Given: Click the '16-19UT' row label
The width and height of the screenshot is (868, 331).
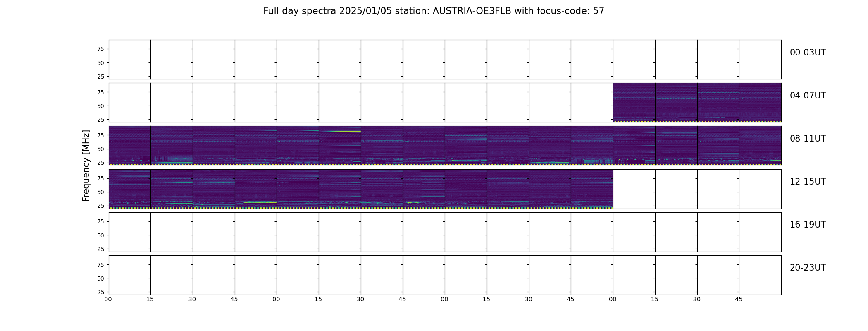Looking at the screenshot, I should [808, 225].
